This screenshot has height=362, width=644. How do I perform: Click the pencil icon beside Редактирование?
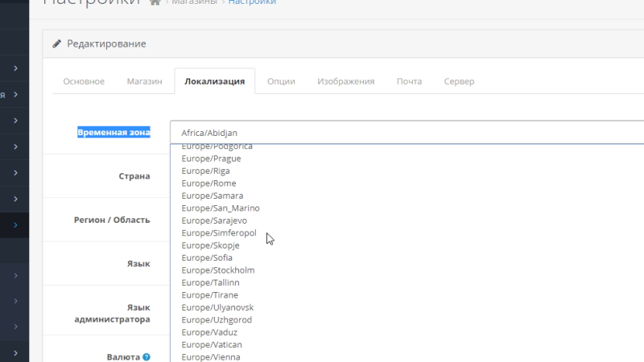[x=56, y=43]
